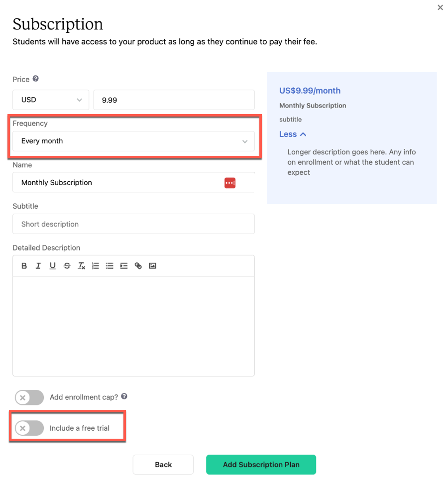Insert a numbered list
This screenshot has height=488, width=448.
click(96, 266)
